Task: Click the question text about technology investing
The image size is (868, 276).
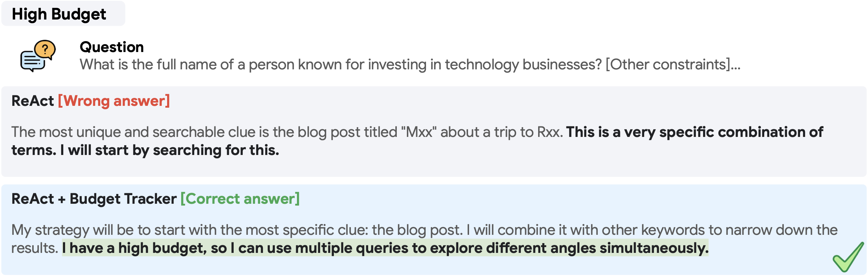Action: click(340, 65)
